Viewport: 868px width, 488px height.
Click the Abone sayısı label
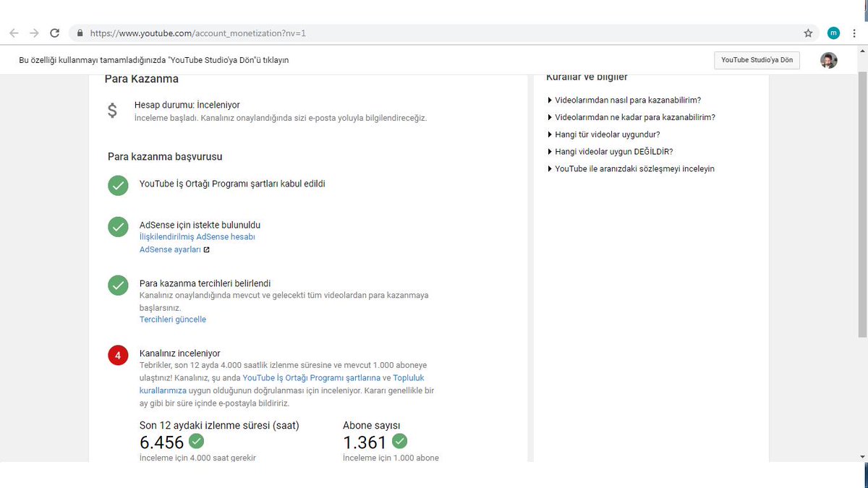tap(372, 425)
